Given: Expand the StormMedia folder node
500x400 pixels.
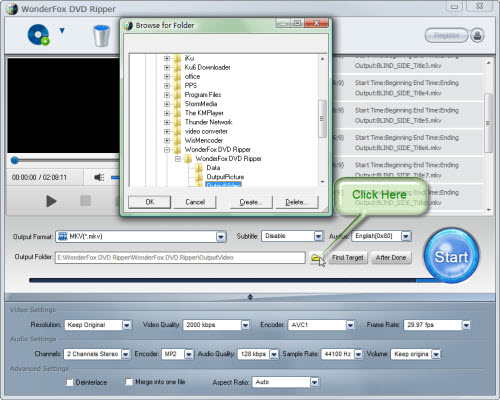Looking at the screenshot, I should coord(167,104).
